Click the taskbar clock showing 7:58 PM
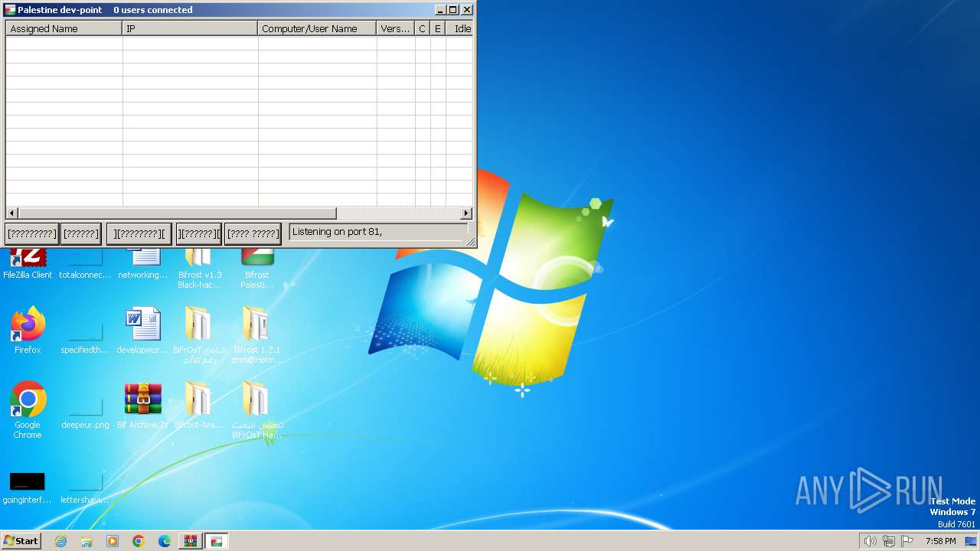The width and height of the screenshot is (980, 551). coord(940,541)
